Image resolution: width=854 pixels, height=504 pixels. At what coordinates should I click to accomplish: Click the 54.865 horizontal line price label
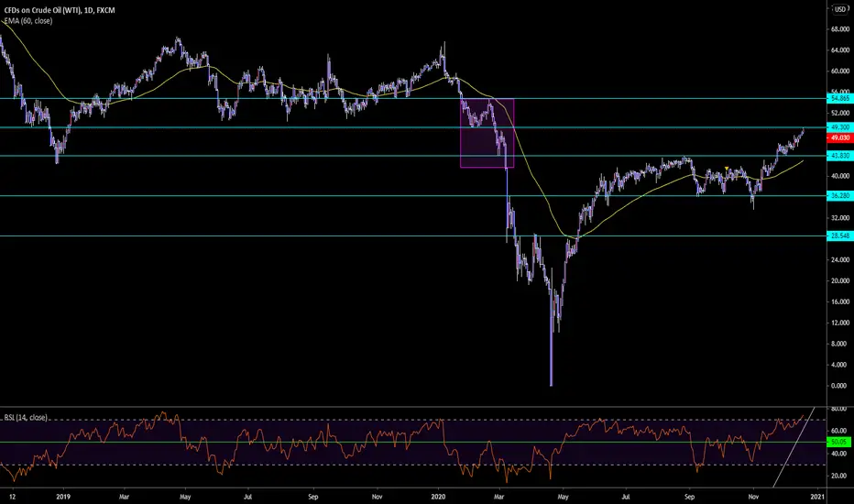(x=838, y=99)
